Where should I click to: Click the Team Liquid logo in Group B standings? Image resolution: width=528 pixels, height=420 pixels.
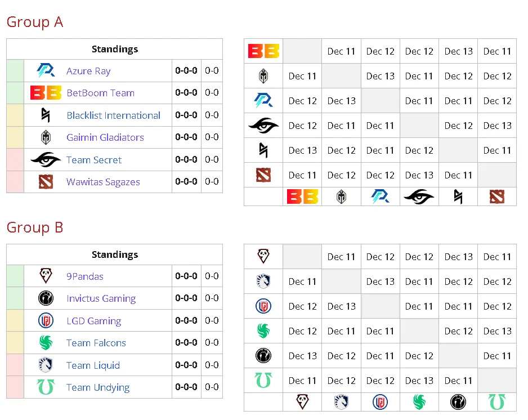46,365
